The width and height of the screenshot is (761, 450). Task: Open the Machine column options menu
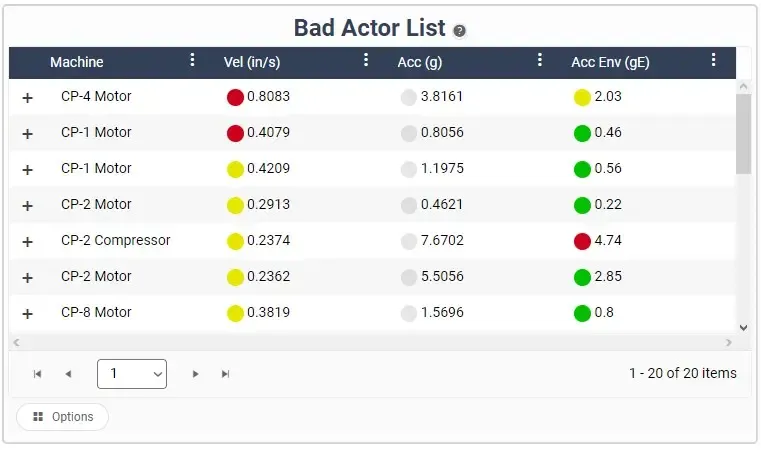click(192, 60)
